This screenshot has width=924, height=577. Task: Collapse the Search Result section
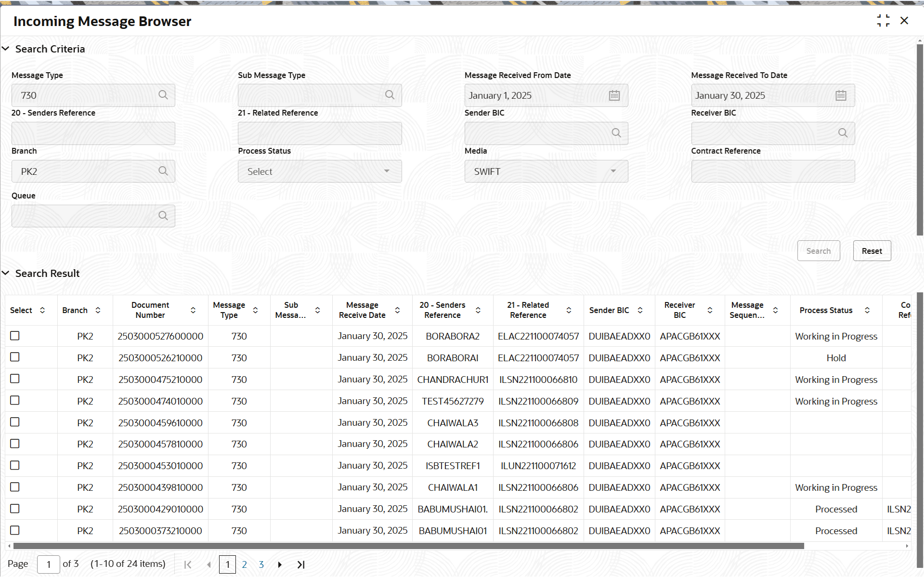coord(6,273)
